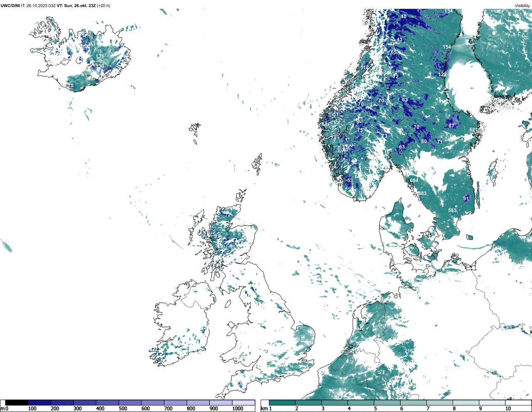Click the "100" label on meter legend
This screenshot has width=532, height=412.
tap(32, 409)
